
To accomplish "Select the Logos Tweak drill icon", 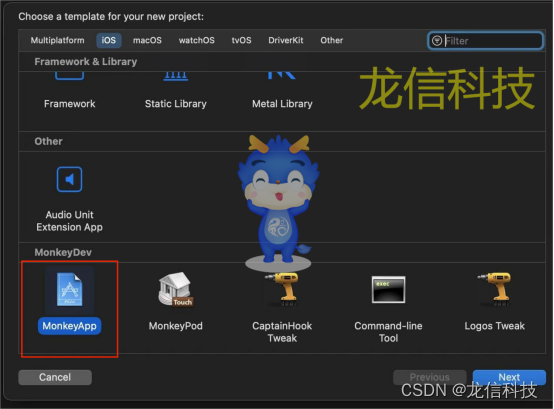I will [494, 289].
